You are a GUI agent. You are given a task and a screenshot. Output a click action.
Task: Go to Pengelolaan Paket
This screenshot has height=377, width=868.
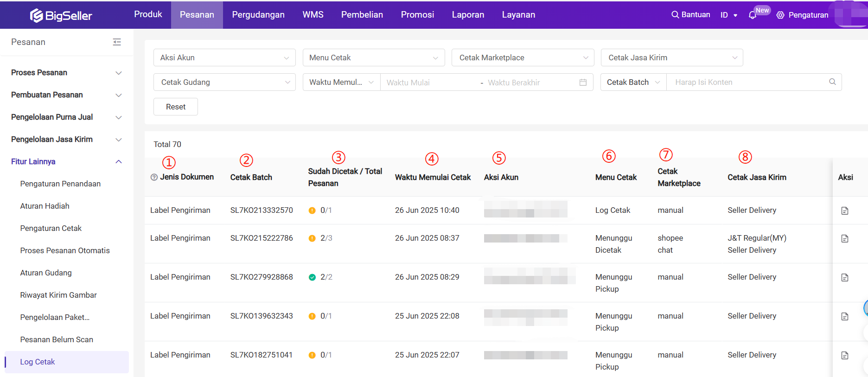(55, 318)
